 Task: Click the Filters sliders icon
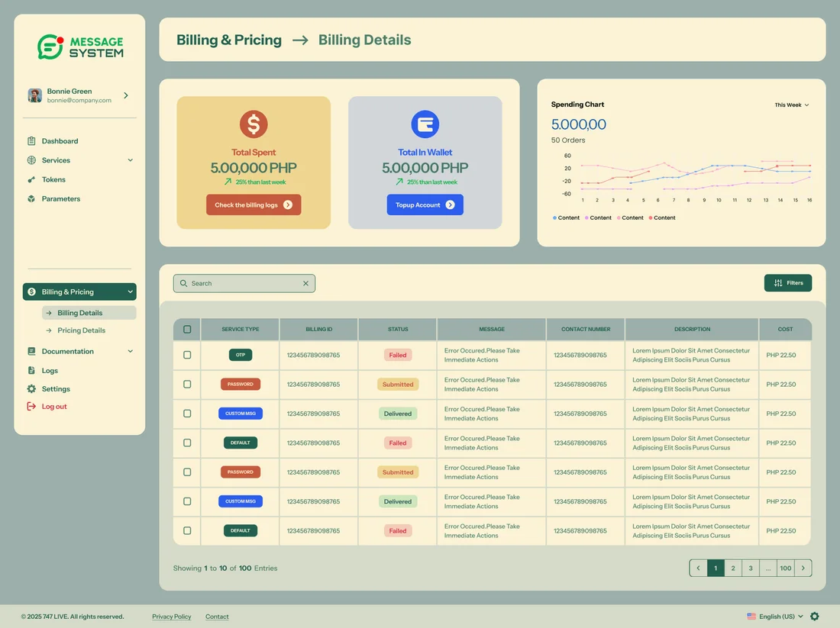tap(778, 282)
